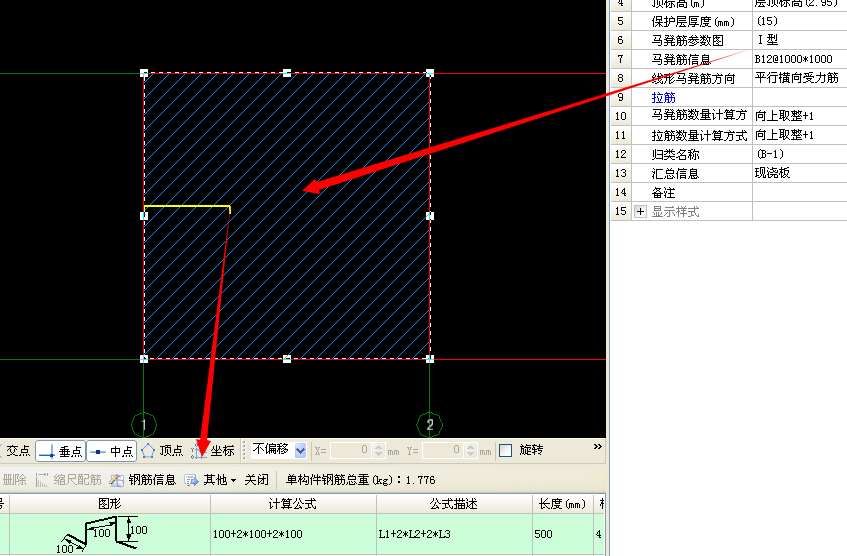Toggle the 坐标 coordinate snap
The width and height of the screenshot is (847, 556).
coord(213,451)
